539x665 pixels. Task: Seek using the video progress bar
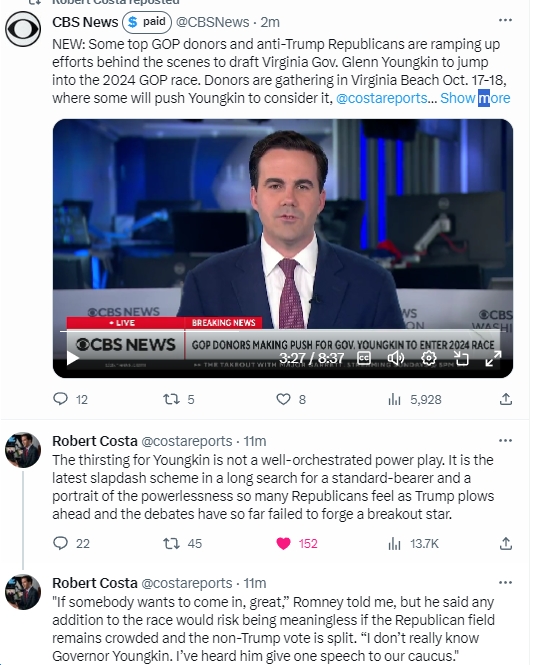pos(283,331)
